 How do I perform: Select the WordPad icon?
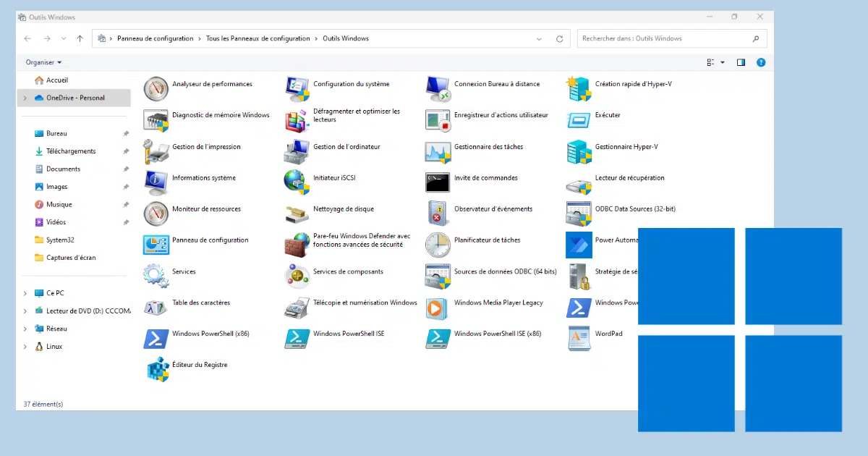coord(579,338)
